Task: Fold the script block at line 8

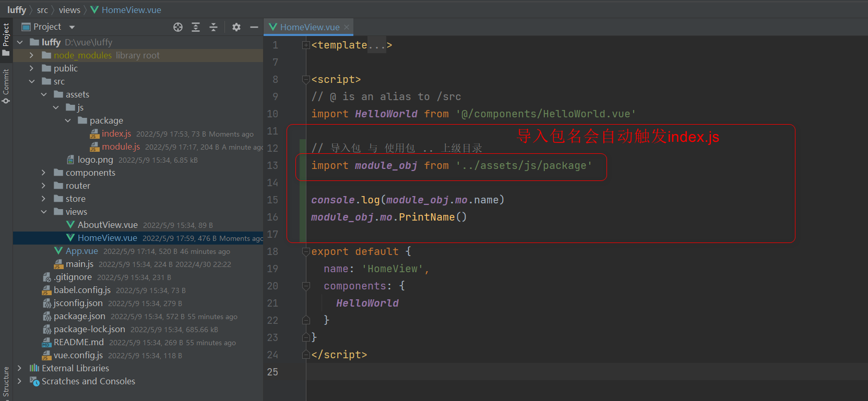Action: click(x=306, y=80)
